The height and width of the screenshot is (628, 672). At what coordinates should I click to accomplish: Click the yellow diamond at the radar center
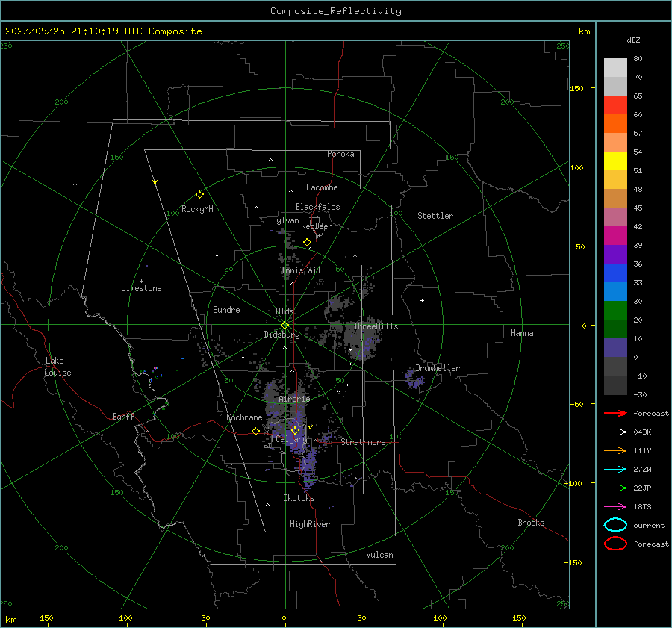[x=284, y=326]
